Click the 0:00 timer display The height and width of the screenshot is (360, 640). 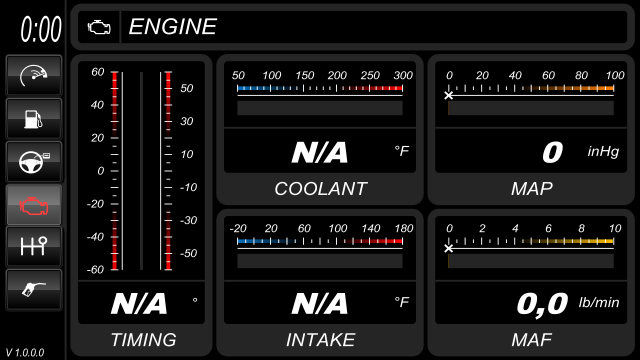[x=41, y=29]
